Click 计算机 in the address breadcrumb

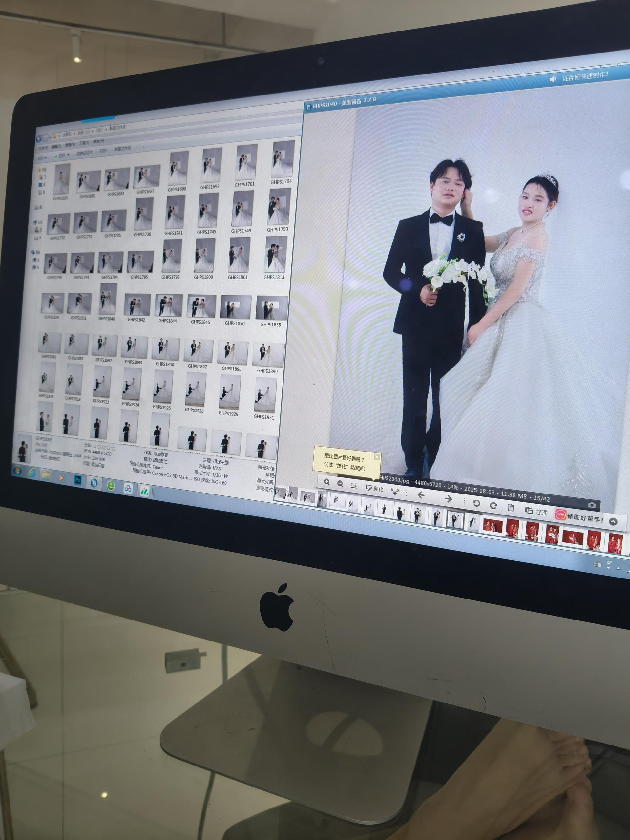tap(67, 135)
